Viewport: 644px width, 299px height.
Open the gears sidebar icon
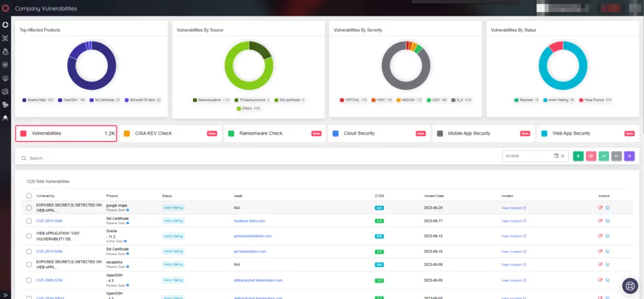(x=5, y=105)
